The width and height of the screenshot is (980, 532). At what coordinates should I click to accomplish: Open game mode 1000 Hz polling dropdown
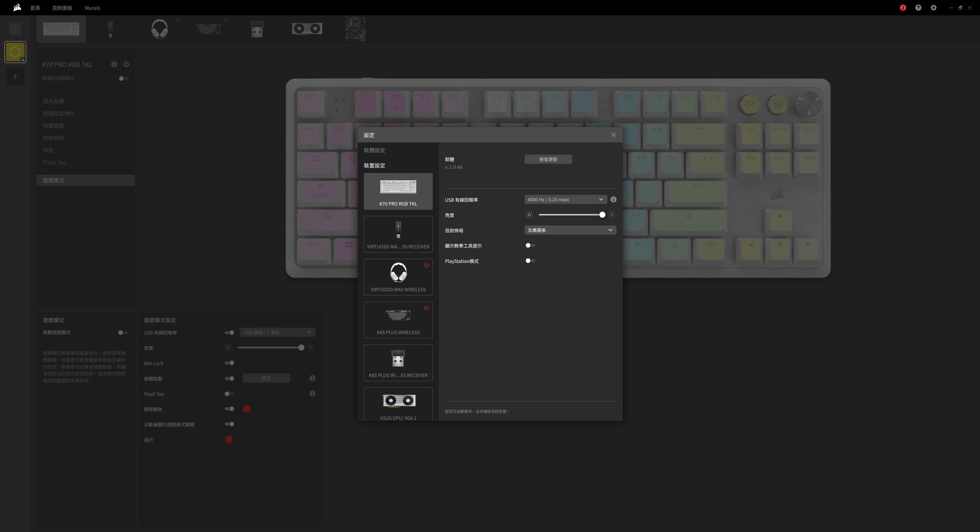(277, 332)
